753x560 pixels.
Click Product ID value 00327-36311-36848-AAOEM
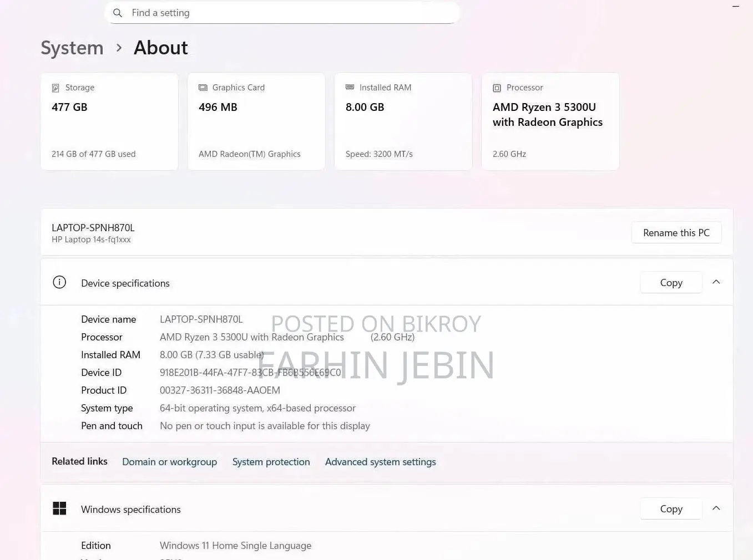[220, 390]
